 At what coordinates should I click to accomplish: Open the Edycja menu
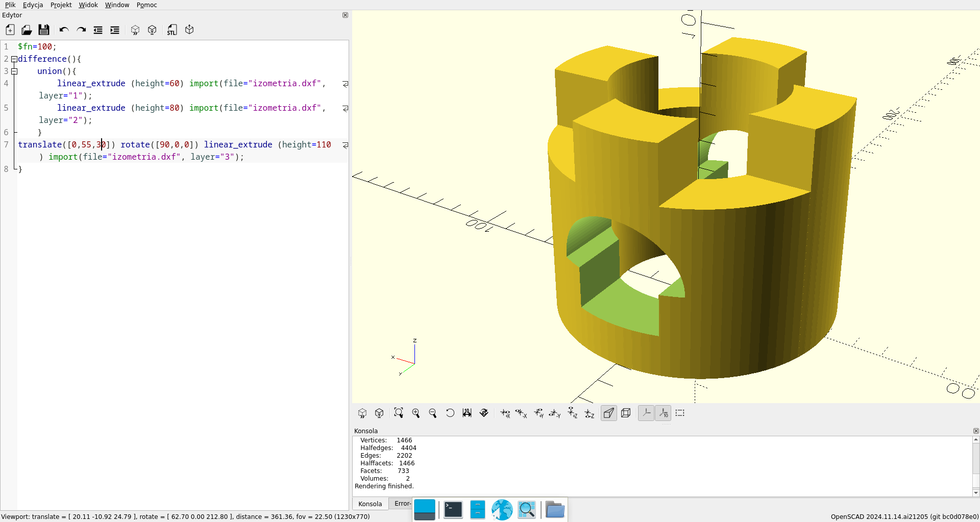pyautogui.click(x=33, y=5)
